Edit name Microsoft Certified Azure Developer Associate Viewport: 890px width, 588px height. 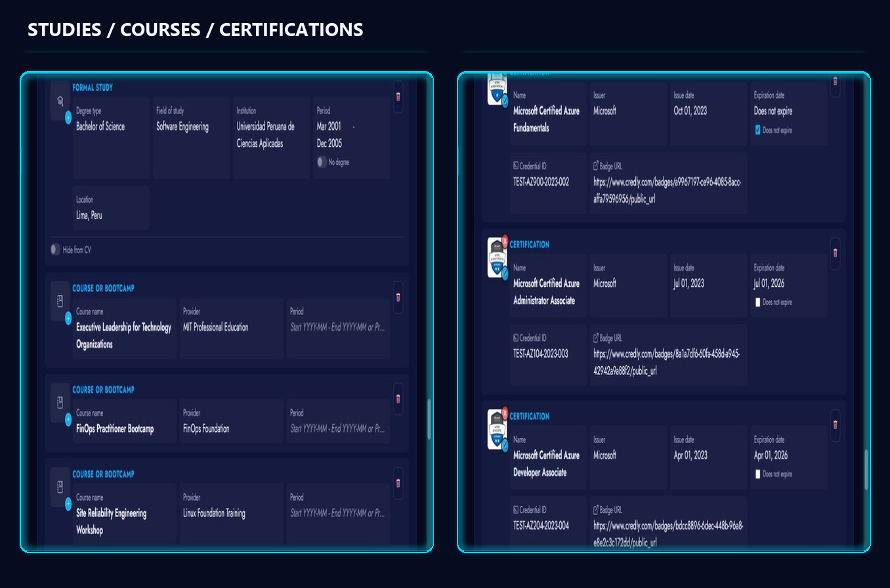point(548,457)
